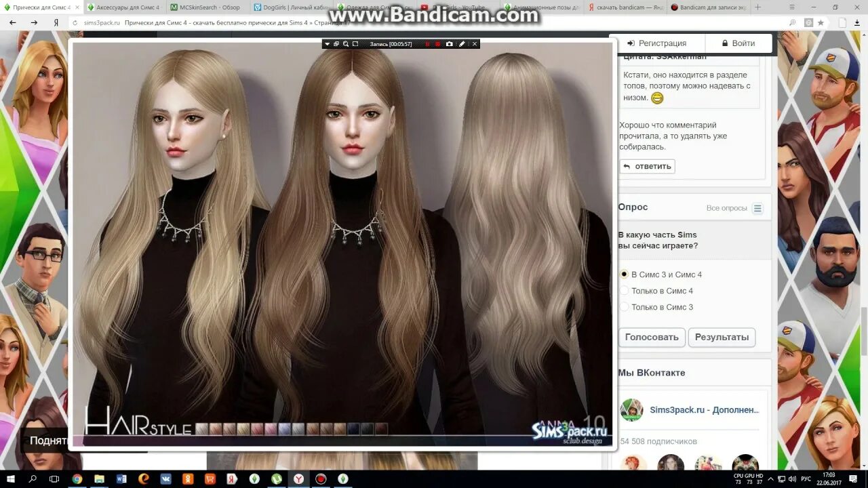Activate the Bandicam pencil drawing tool
The width and height of the screenshot is (868, 488).
[462, 44]
